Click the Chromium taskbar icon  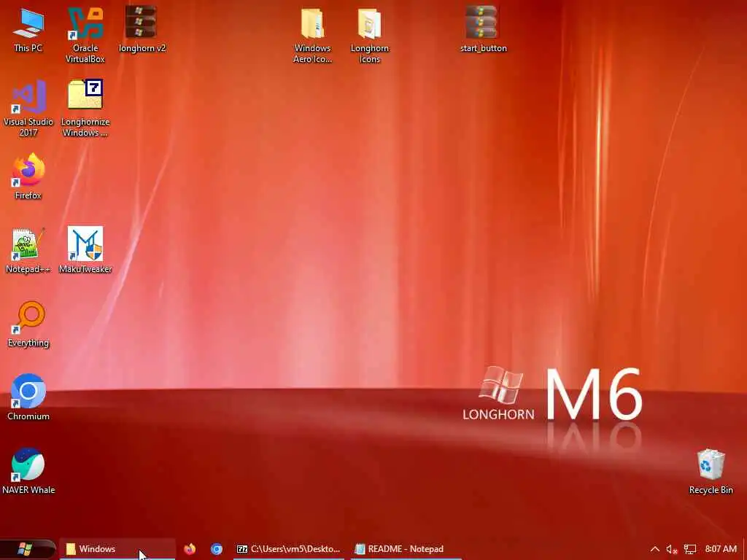[x=216, y=549]
